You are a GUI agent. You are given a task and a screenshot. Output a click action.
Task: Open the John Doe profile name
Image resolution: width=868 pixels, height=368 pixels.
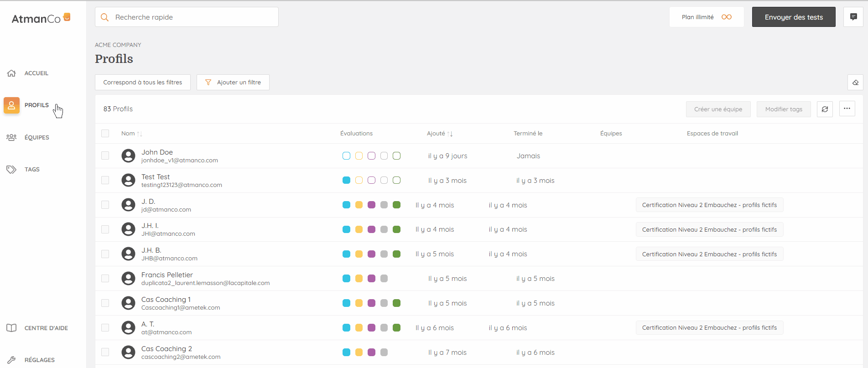[x=157, y=152]
